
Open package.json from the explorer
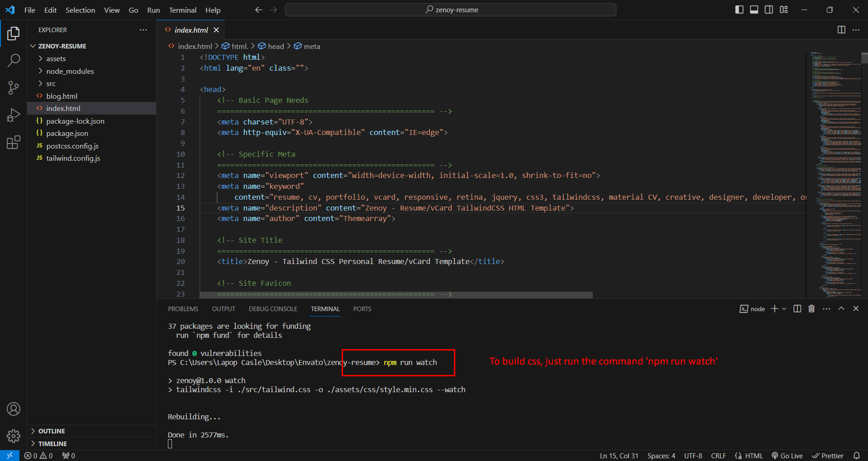click(92, 134)
